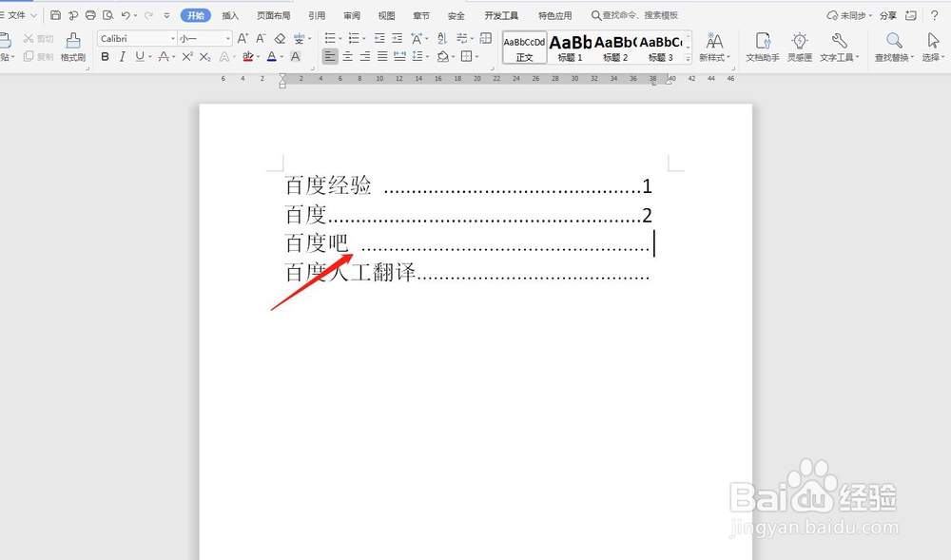Screen dimensions: 951x560
Task: Open line spacing dropdown
Action: (427, 57)
